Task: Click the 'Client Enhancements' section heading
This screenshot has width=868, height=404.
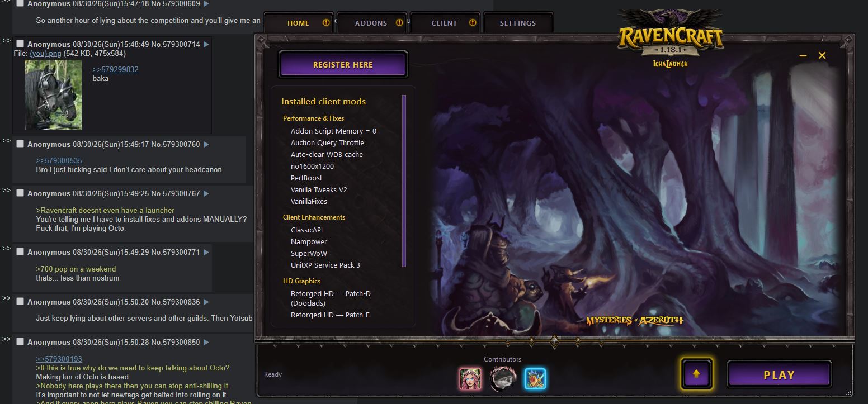Action: pyautogui.click(x=314, y=217)
